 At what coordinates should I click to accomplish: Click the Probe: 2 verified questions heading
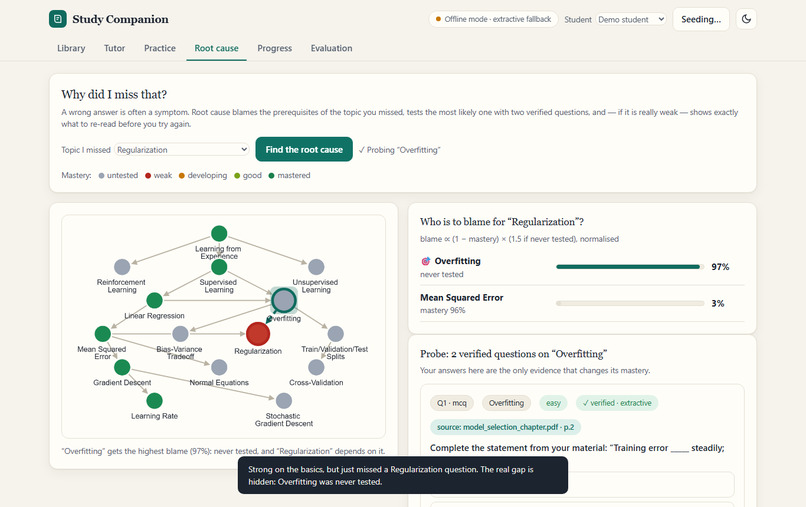[513, 354]
